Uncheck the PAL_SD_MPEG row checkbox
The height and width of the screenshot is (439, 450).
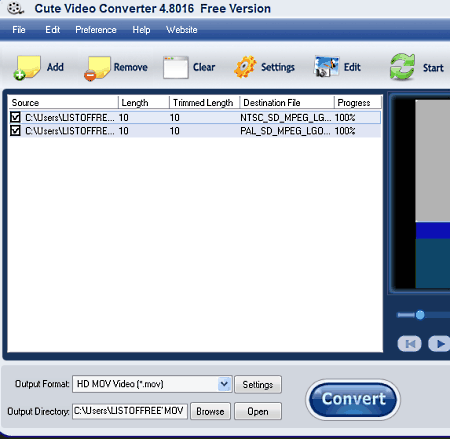point(15,130)
